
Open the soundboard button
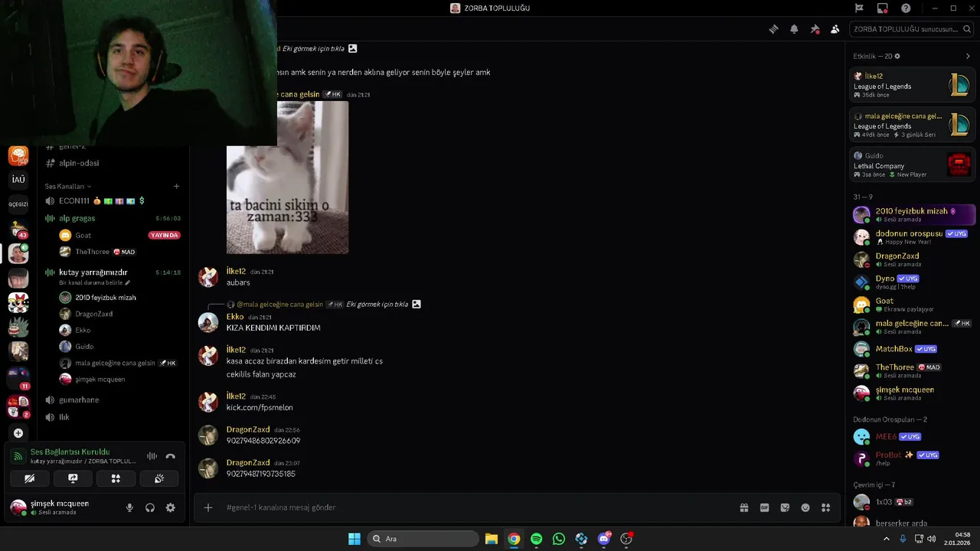tap(159, 478)
